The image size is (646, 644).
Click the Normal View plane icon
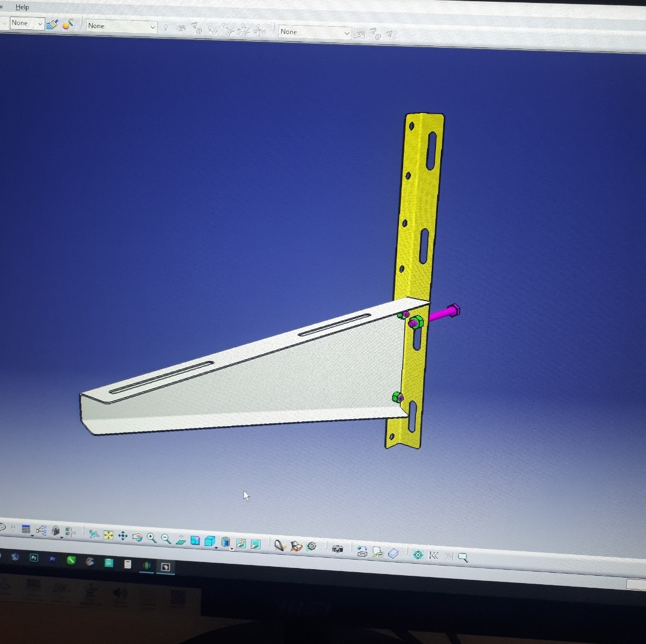pyautogui.click(x=181, y=540)
